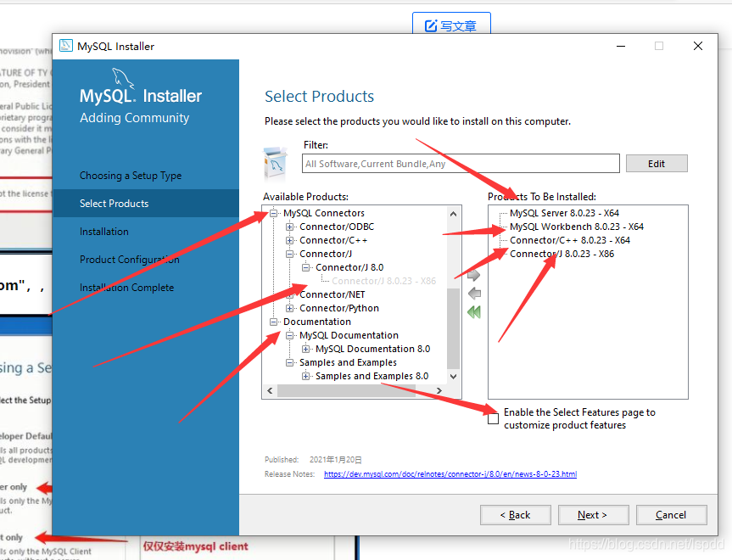Go to Choosing a Setup Type step
Screen dimensions: 732x560
pos(131,176)
